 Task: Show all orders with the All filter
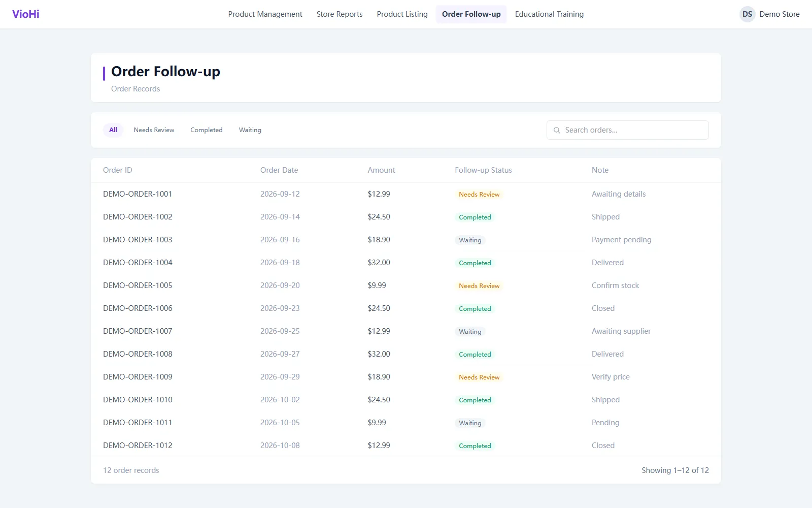(x=113, y=130)
